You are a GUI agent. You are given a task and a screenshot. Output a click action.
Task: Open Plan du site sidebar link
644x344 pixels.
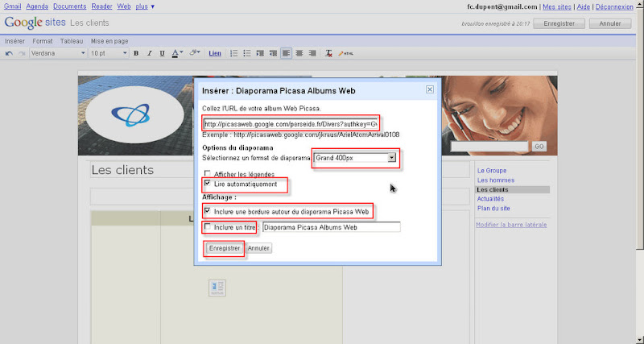point(493,209)
